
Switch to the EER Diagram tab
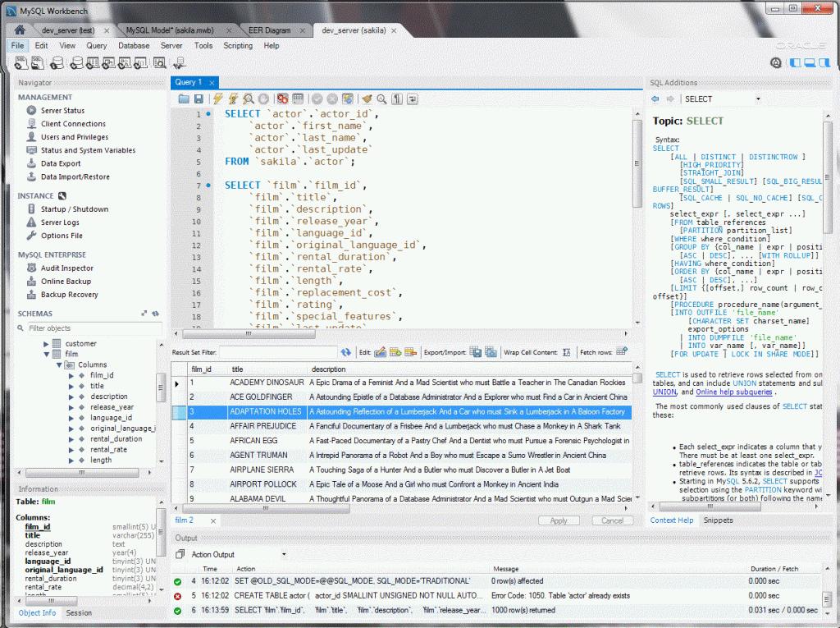point(269,30)
